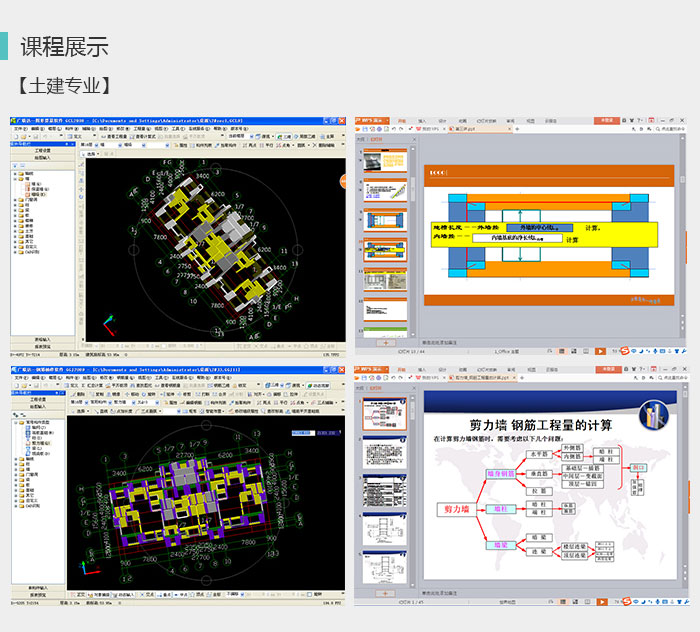
Task: Click the orange circle badge beside the top CAD viewport
Action: click(343, 183)
